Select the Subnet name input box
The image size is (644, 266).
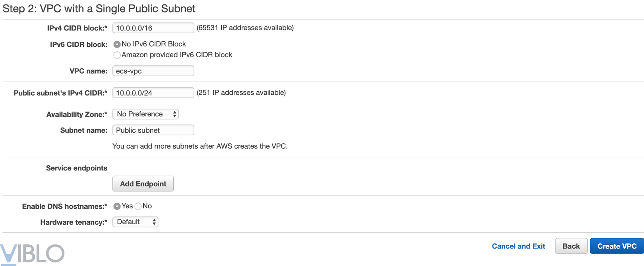pos(153,130)
